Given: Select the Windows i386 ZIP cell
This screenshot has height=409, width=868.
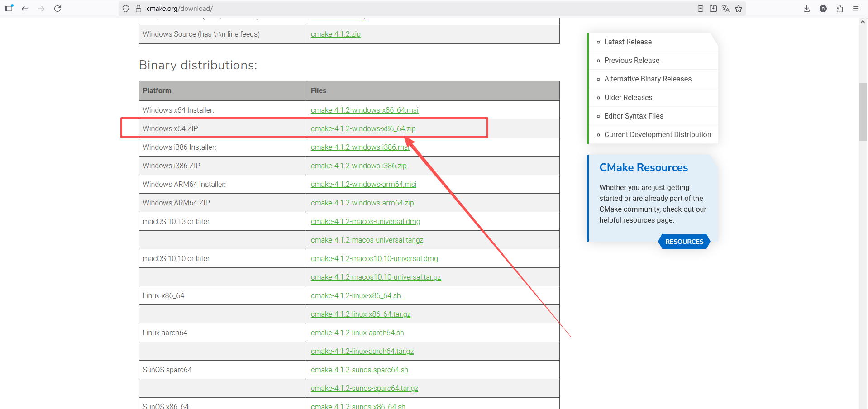Looking at the screenshot, I should [223, 166].
